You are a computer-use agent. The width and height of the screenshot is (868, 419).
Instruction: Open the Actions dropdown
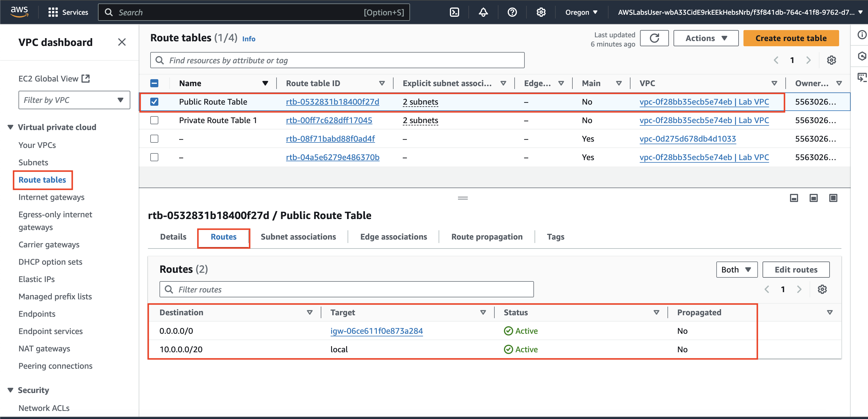[706, 38]
